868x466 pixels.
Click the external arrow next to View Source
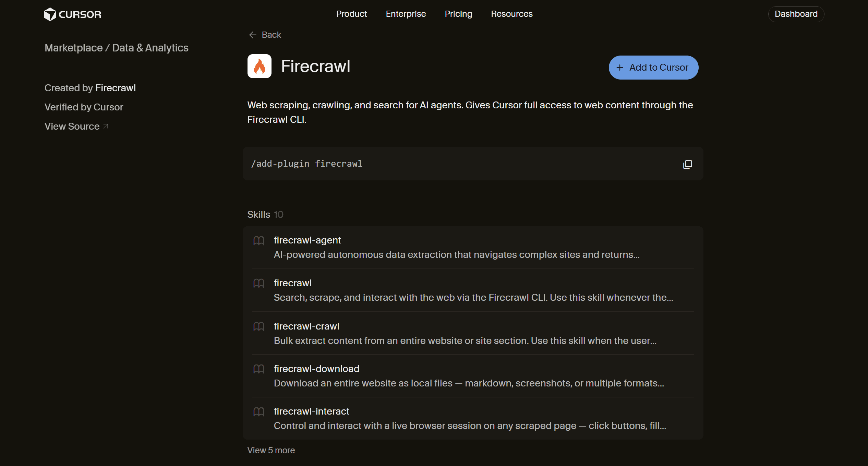pyautogui.click(x=106, y=126)
